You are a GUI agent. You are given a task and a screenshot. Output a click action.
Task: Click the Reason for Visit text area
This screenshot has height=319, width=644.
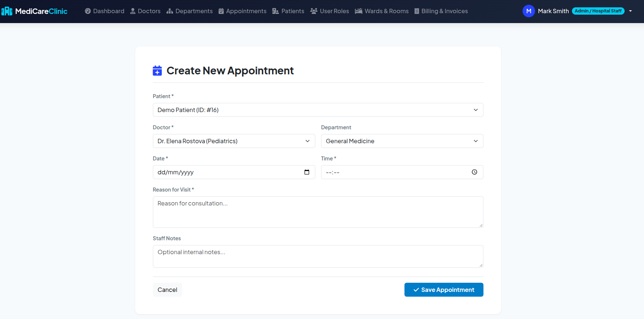point(318,212)
